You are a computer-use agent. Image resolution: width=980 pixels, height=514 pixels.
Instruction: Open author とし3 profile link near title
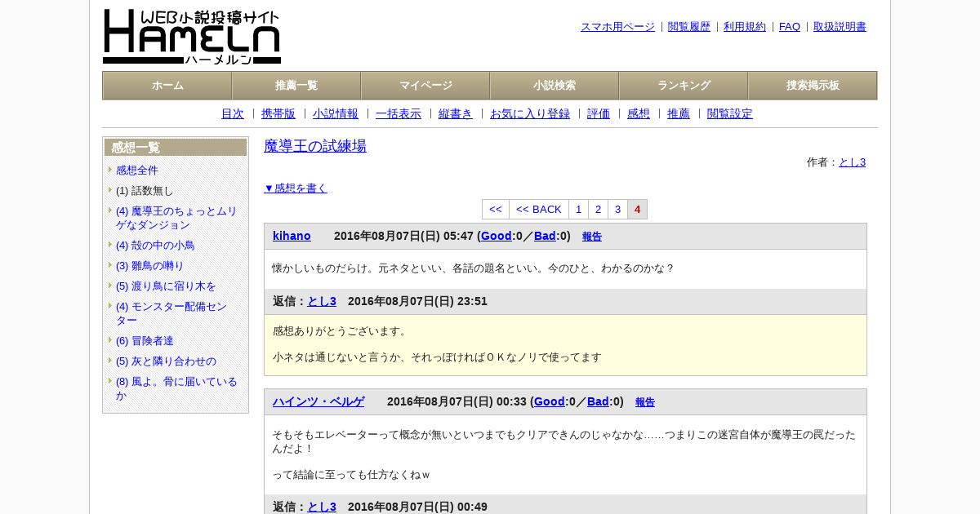(x=852, y=162)
